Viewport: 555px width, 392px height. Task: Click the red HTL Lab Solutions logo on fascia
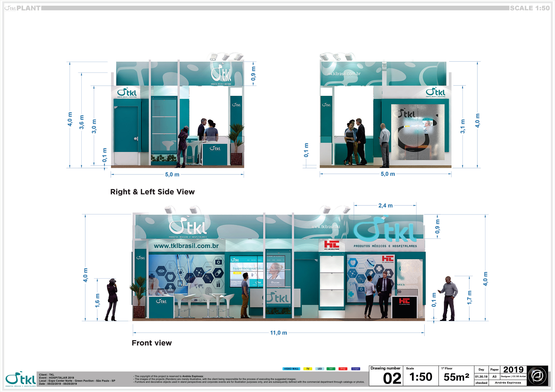(332, 245)
